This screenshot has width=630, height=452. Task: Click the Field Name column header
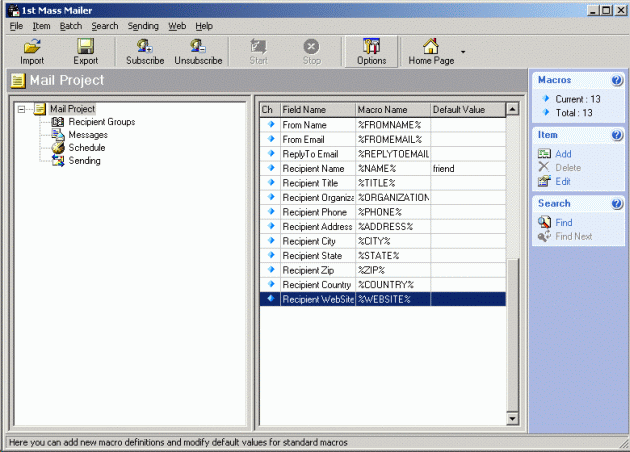tap(318, 110)
